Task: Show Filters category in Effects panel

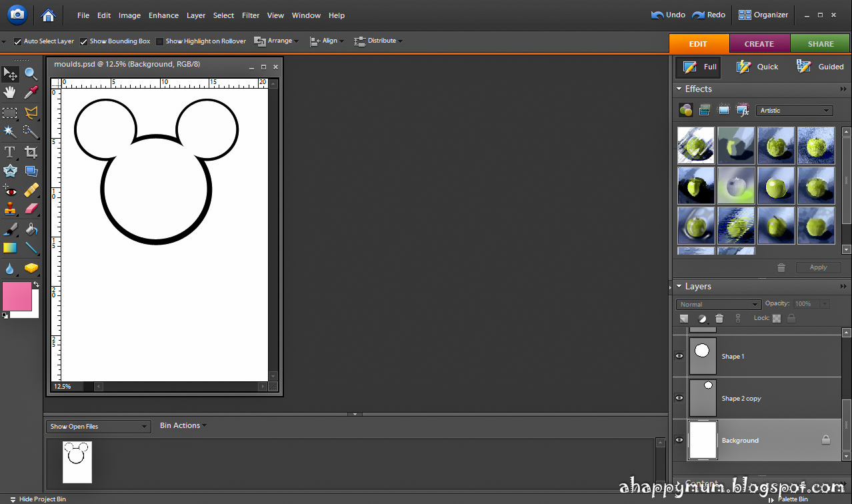Action: click(685, 110)
